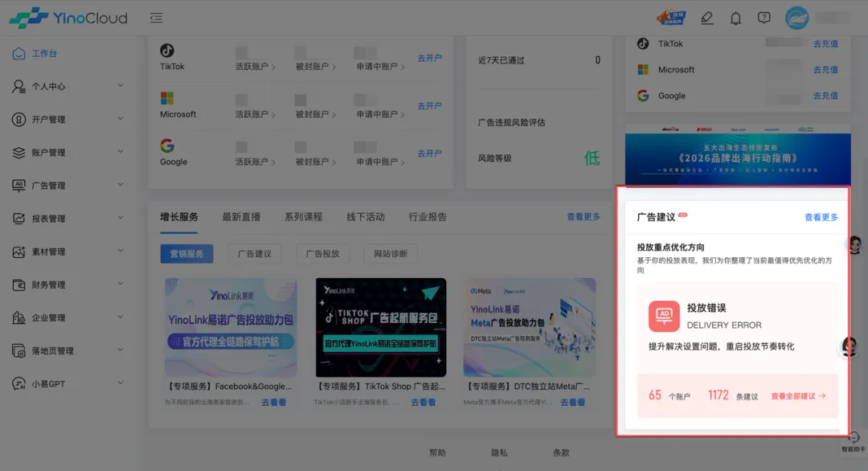Image resolution: width=868 pixels, height=471 pixels.
Task: Click 查看全部建议 link
Action: tap(798, 396)
